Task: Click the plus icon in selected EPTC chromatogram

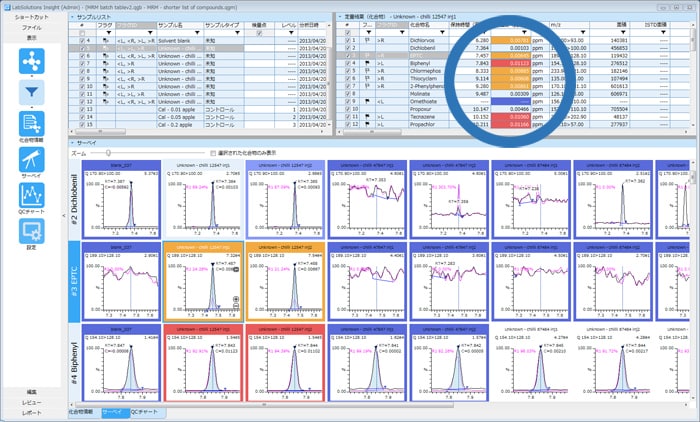Action: (x=236, y=299)
